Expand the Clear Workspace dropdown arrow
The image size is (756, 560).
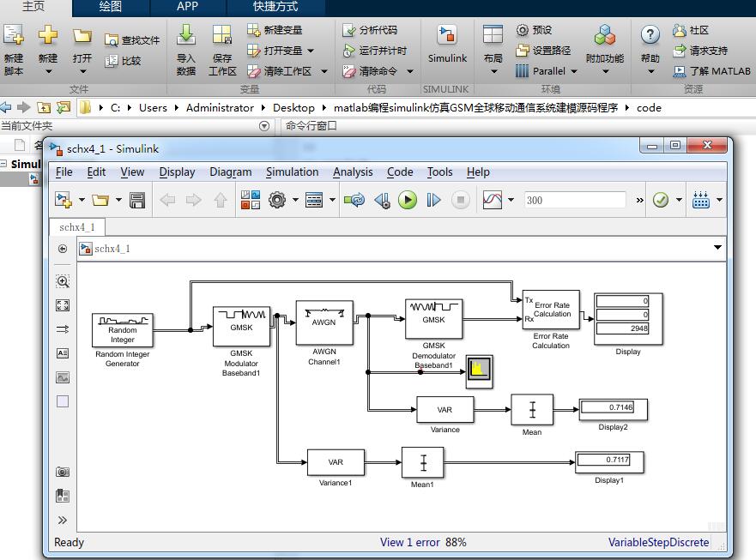coord(324,71)
